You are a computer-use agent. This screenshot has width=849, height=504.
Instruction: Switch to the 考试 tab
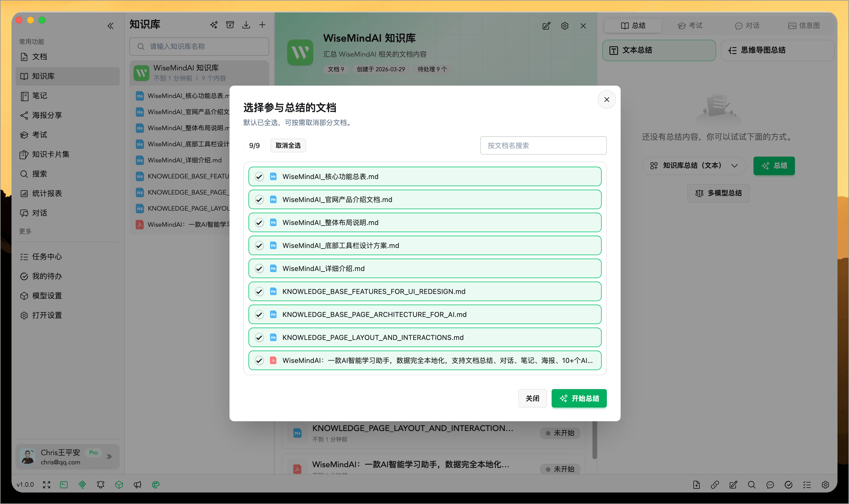click(690, 25)
